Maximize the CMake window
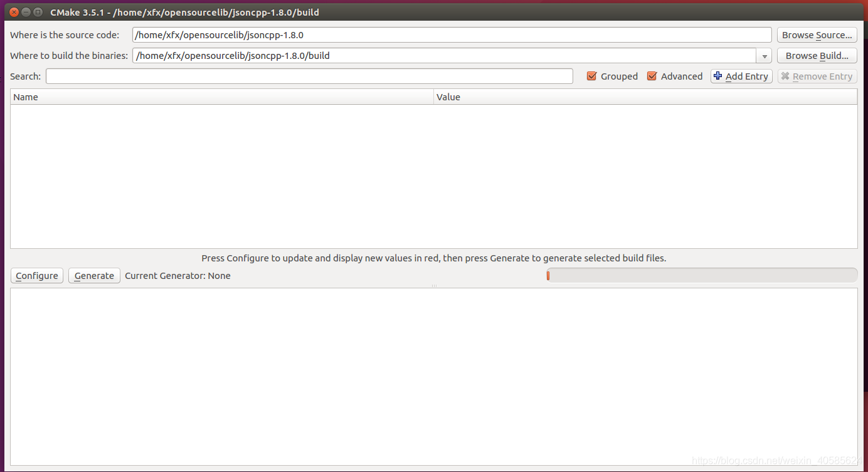The width and height of the screenshot is (868, 472). 38,12
